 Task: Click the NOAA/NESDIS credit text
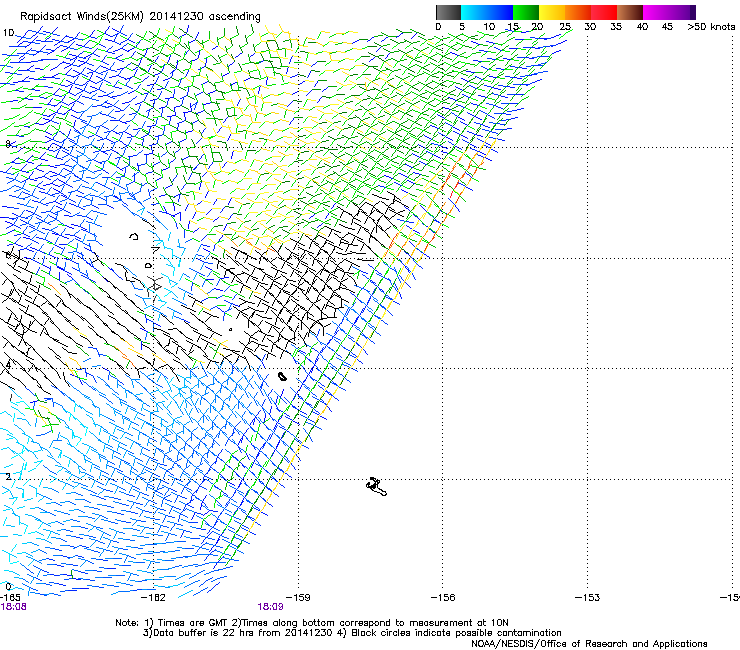pos(589,644)
